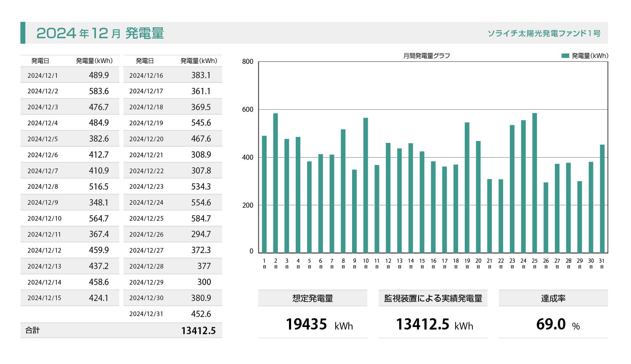
Task: Click the 2024/12/14 date cell
Action: tap(44, 282)
